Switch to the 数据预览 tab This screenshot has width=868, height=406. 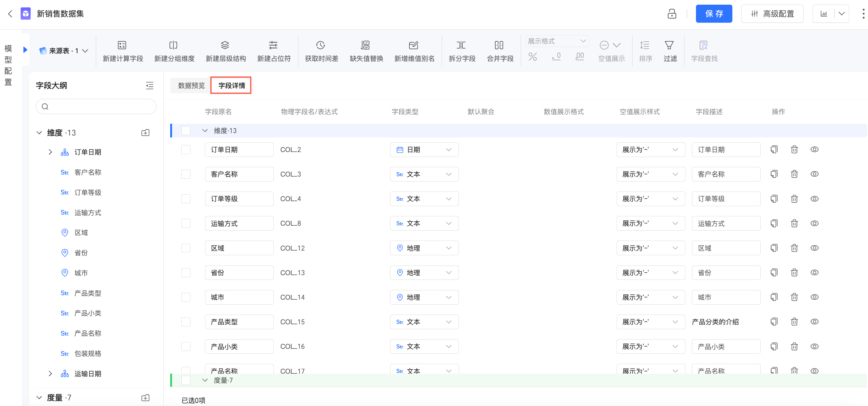191,85
